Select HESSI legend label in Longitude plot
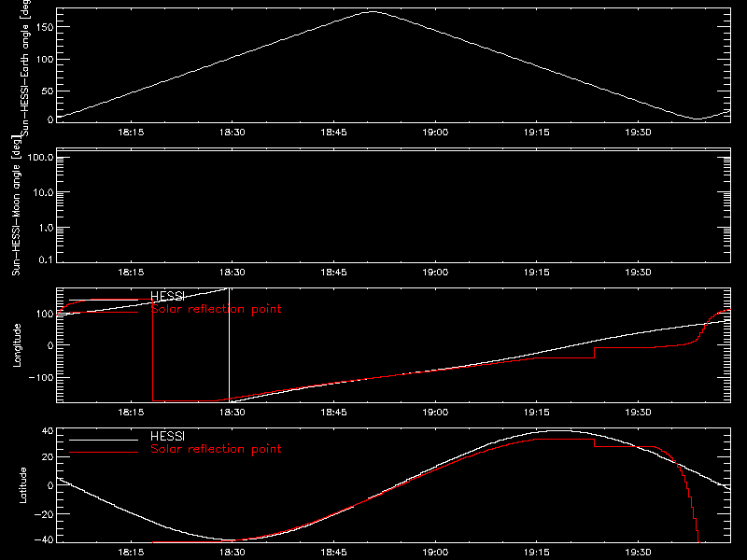Screen dimensions: 747x560 point(167,296)
